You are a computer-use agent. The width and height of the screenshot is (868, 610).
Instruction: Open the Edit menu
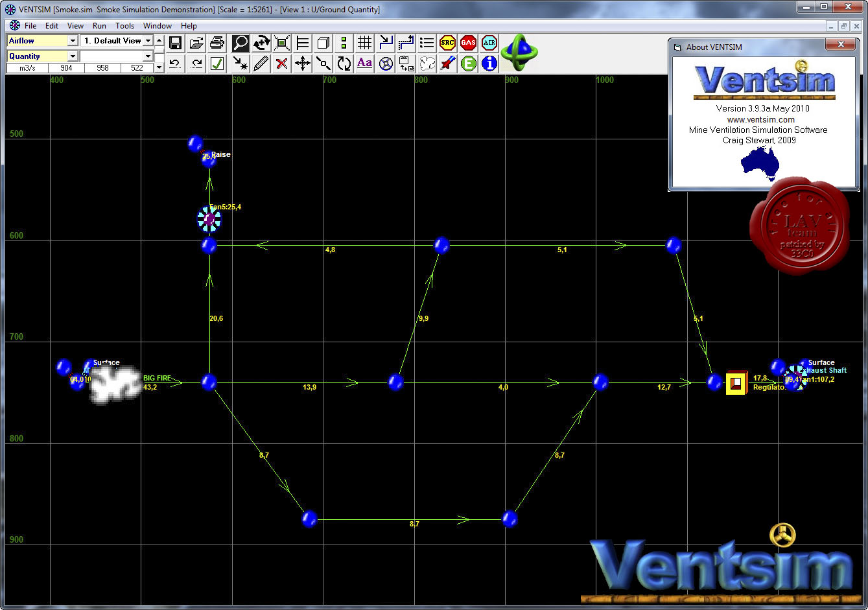click(x=52, y=26)
